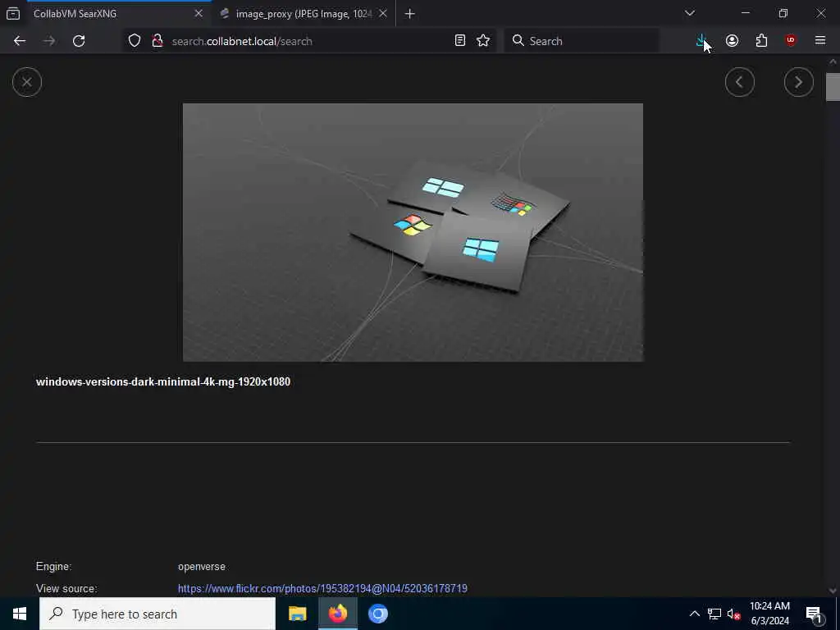The image size is (840, 630).
Task: Focus the address bar URL
Action: pyautogui.click(x=311, y=41)
